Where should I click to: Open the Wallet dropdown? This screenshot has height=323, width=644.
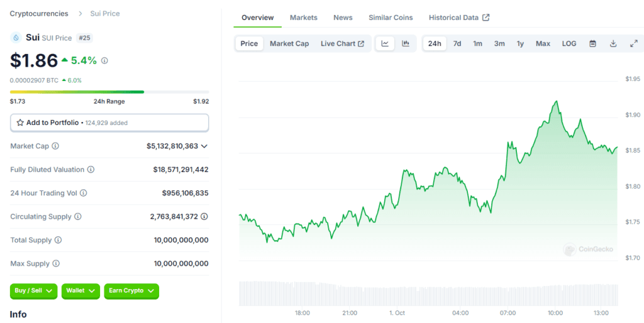[x=80, y=290]
